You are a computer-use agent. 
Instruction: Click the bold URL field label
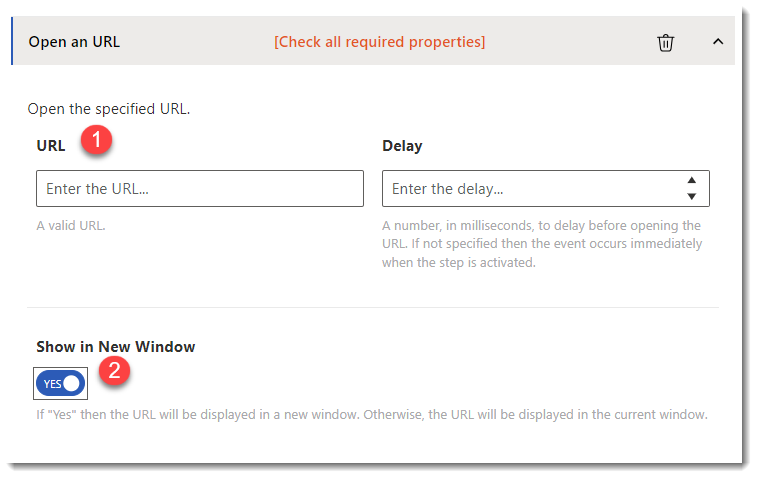coord(51,146)
